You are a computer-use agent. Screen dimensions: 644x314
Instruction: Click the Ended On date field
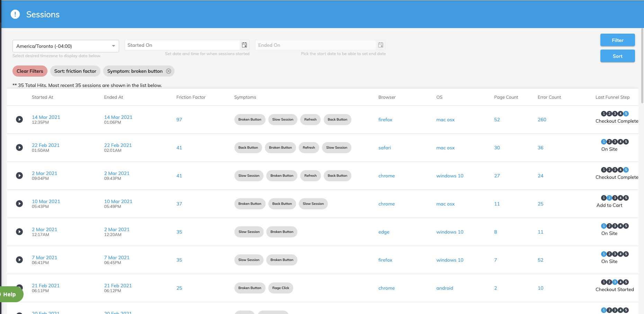(x=315, y=45)
